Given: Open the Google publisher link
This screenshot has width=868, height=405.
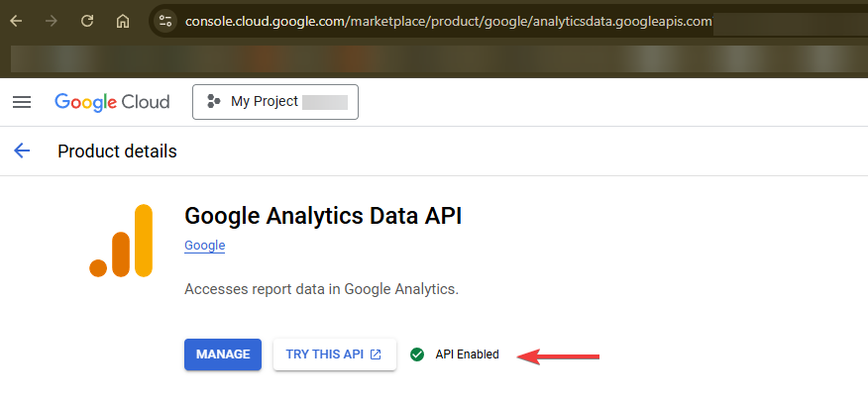Looking at the screenshot, I should [205, 246].
